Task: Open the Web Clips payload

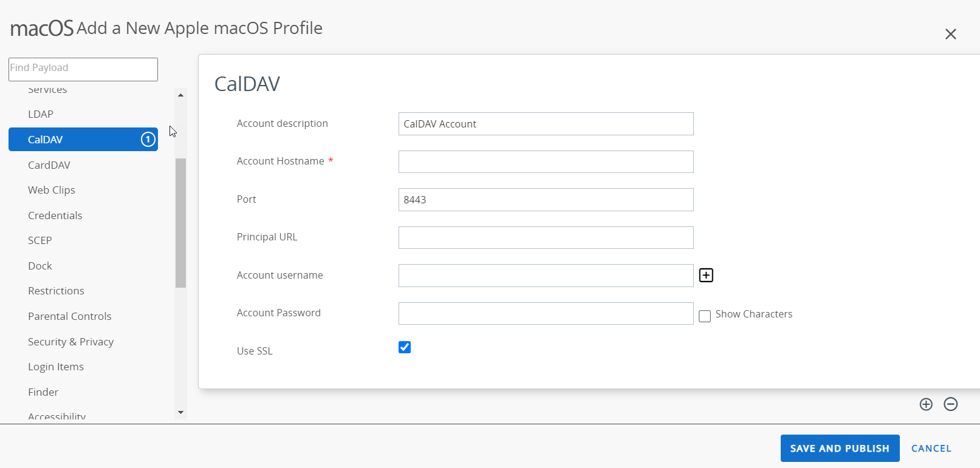Action: [x=52, y=190]
